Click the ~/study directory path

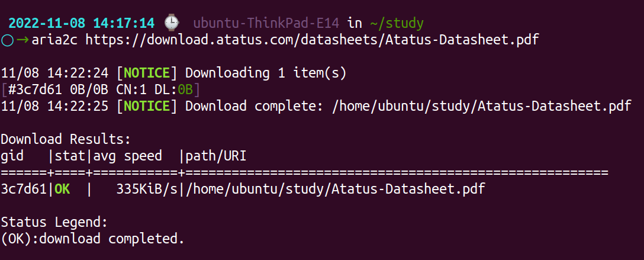point(397,24)
